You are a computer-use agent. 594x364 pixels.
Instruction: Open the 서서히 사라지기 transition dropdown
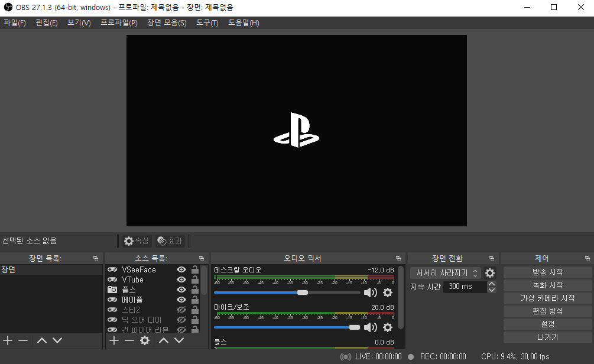click(x=446, y=273)
